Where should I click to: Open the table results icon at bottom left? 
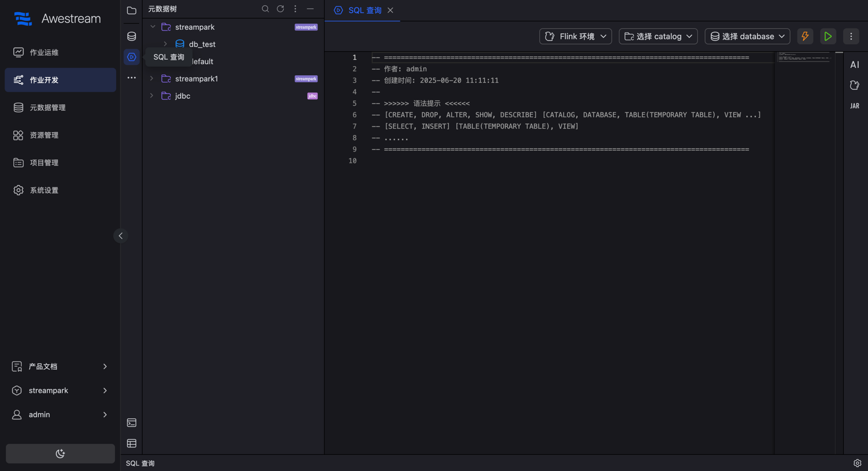coord(132,443)
